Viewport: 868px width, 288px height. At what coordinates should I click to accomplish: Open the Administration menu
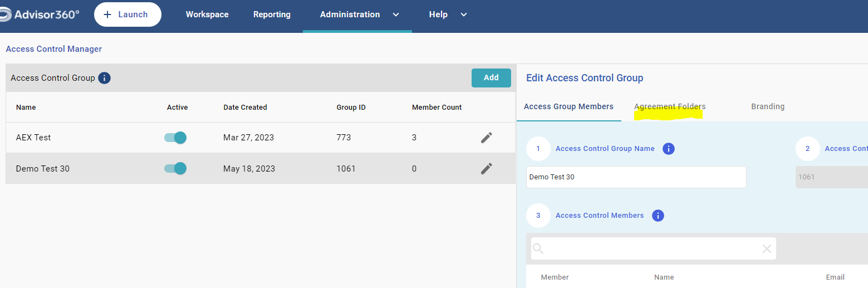[x=350, y=14]
